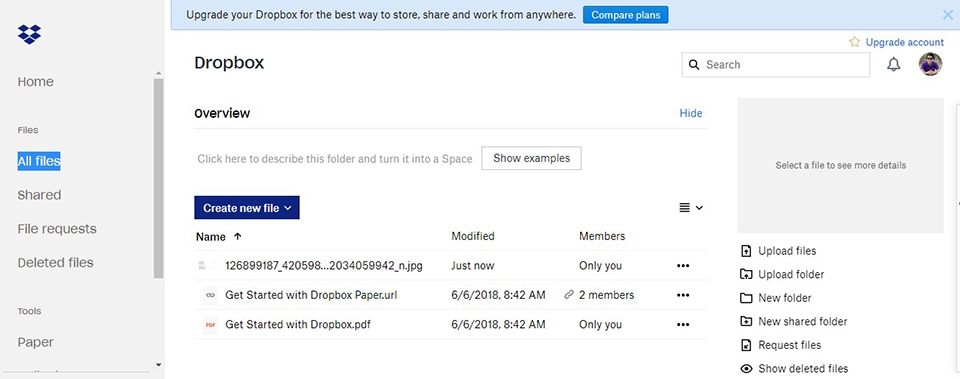
Task: Click New folder link
Action: pyautogui.click(x=784, y=298)
